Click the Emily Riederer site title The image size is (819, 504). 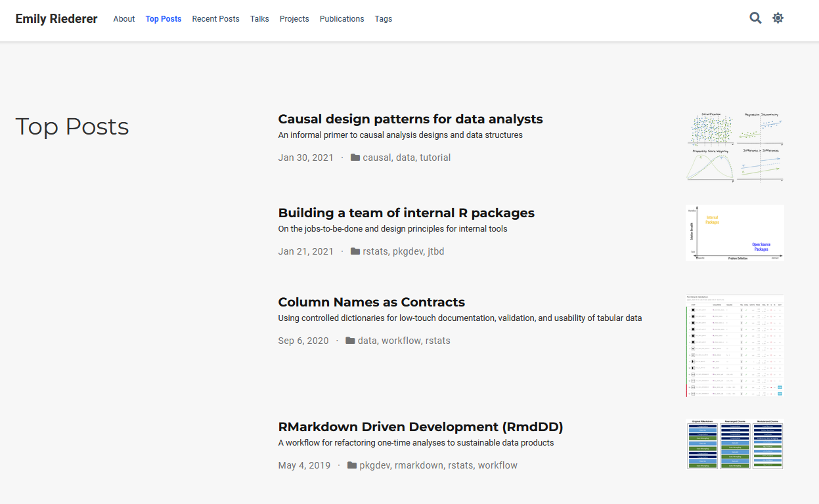(56, 19)
